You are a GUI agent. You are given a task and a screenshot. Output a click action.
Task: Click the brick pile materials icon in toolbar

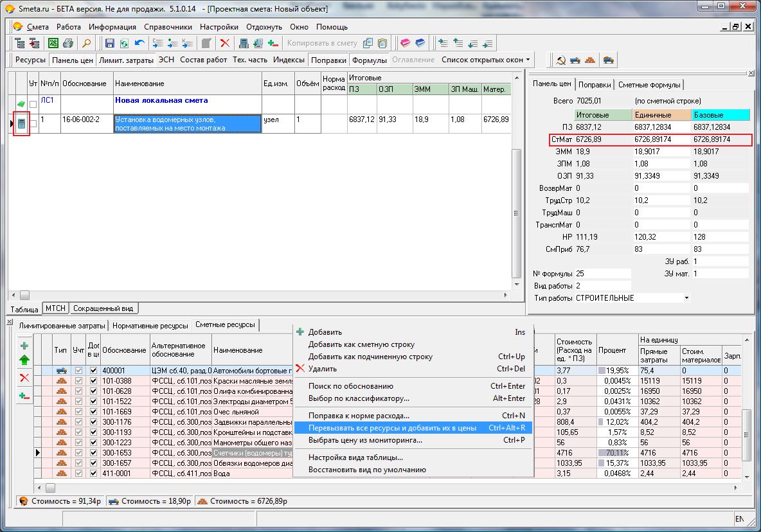coord(589,60)
